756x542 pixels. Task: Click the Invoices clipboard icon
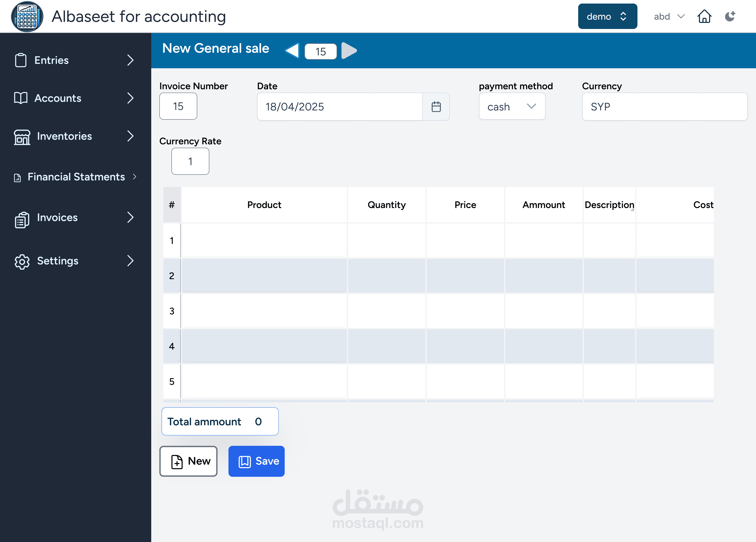tap(22, 219)
